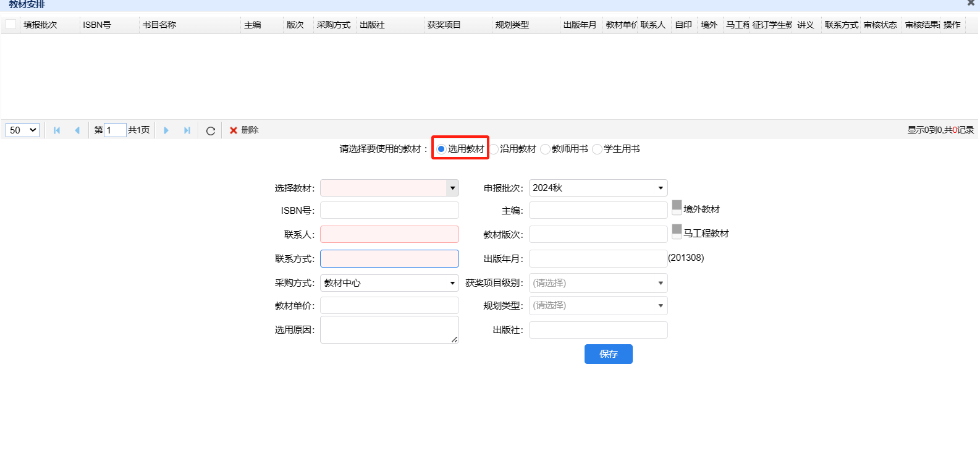The image size is (980, 461).
Task: Click the red X delete icon
Action: 234,130
